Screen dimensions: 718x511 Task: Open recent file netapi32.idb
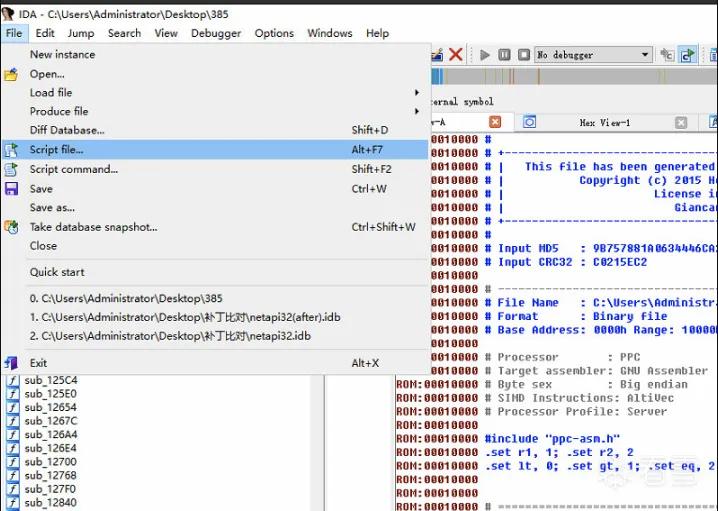tap(170, 336)
